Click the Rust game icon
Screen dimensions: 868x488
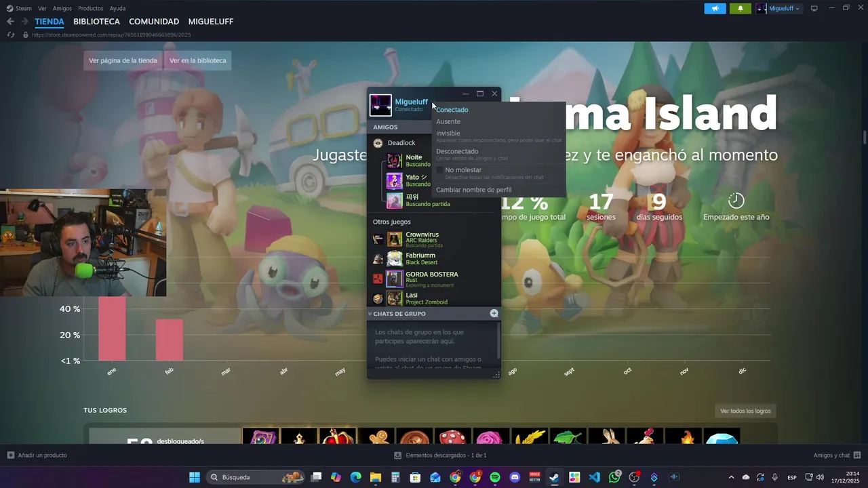click(x=378, y=279)
